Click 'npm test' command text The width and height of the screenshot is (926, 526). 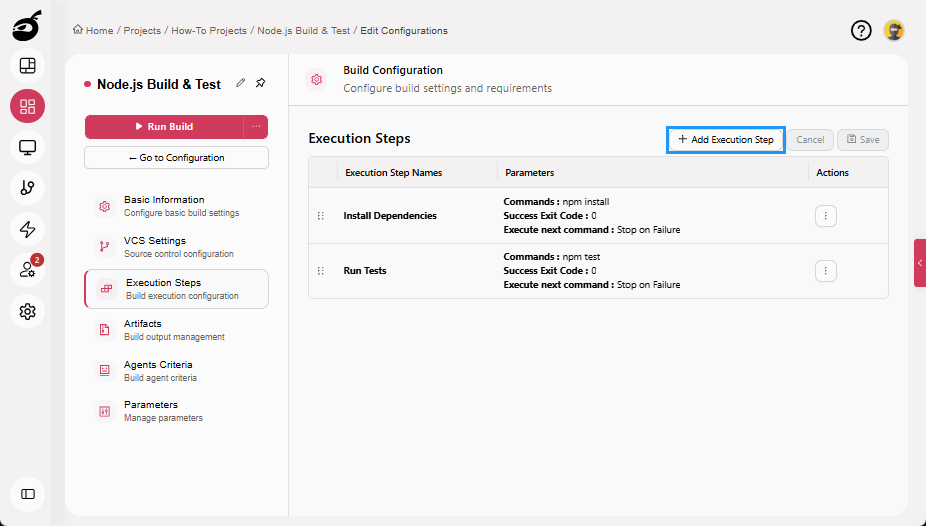pyautogui.click(x=581, y=257)
